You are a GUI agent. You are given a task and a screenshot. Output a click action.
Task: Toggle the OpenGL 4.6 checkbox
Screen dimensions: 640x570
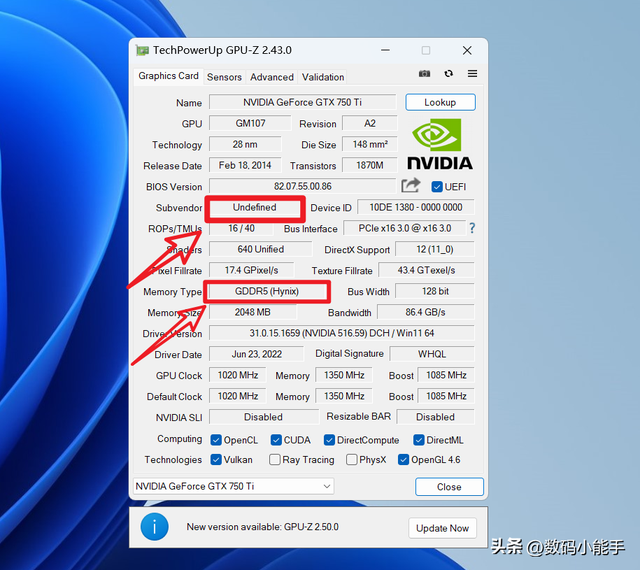tap(403, 459)
